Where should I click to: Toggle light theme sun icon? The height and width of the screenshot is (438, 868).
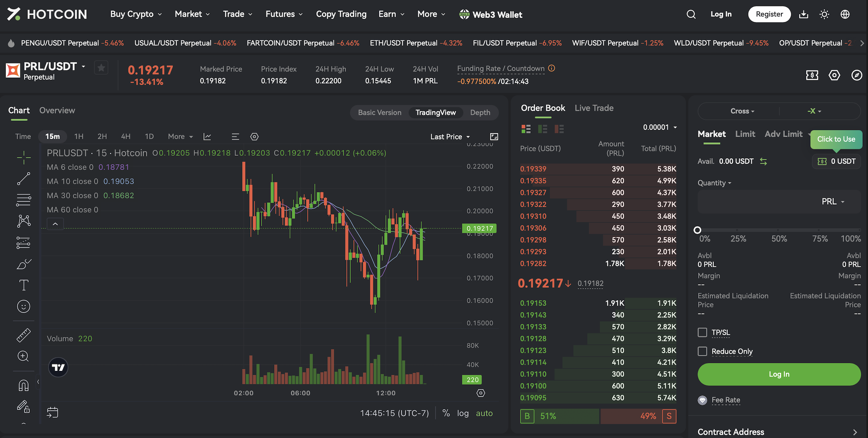824,14
